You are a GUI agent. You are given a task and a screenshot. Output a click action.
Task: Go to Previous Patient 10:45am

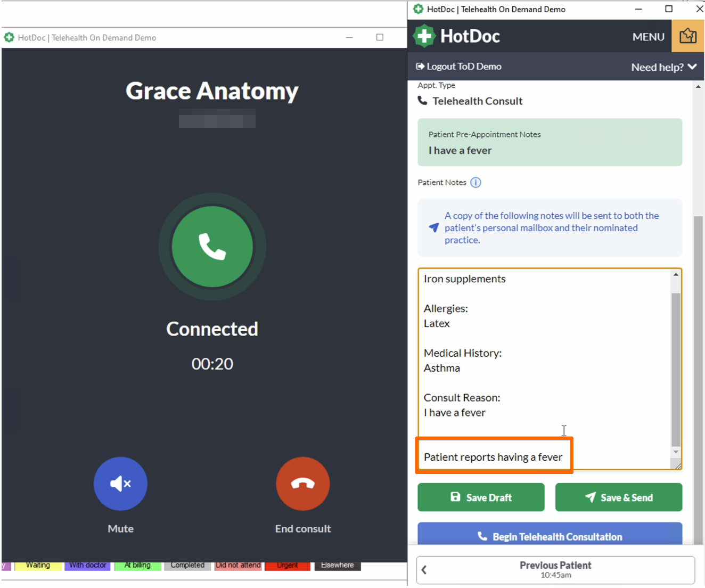[555, 570]
